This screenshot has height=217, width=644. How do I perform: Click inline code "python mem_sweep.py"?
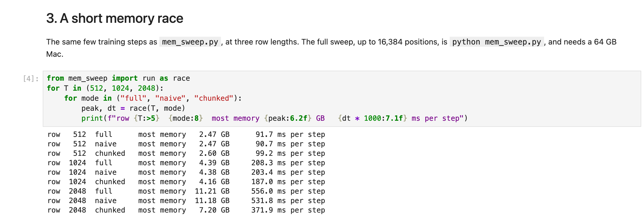(x=497, y=42)
